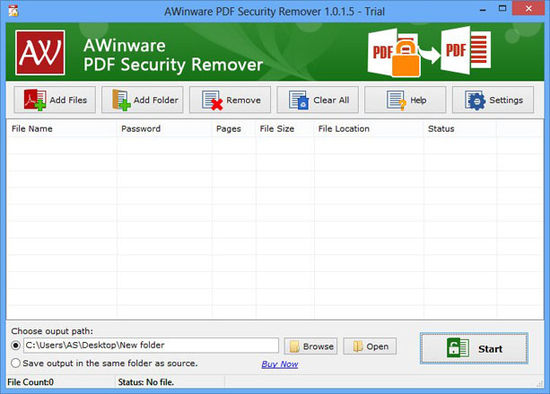This screenshot has width=550, height=394.
Task: Select Save output in the same folder radio
Action: coord(15,363)
